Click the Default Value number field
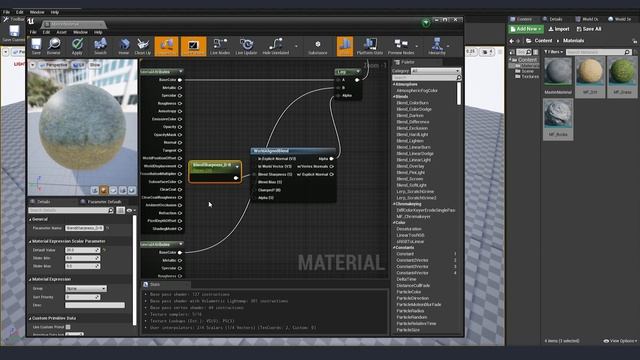 point(82,250)
